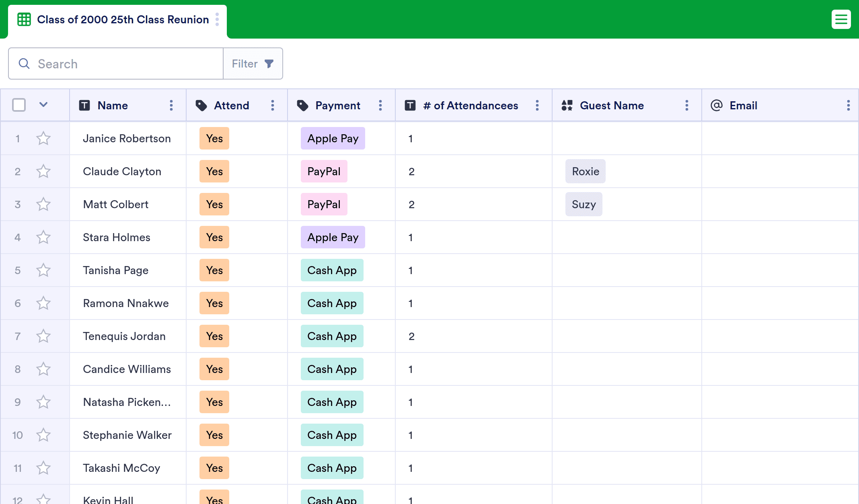
Task: Open Takashi McCoy's Yes attend tag
Action: [x=214, y=468]
